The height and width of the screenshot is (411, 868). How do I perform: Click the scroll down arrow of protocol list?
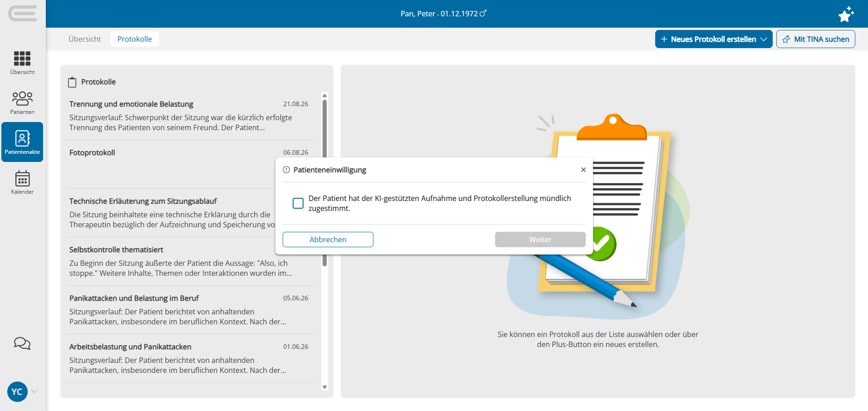pyautogui.click(x=324, y=387)
